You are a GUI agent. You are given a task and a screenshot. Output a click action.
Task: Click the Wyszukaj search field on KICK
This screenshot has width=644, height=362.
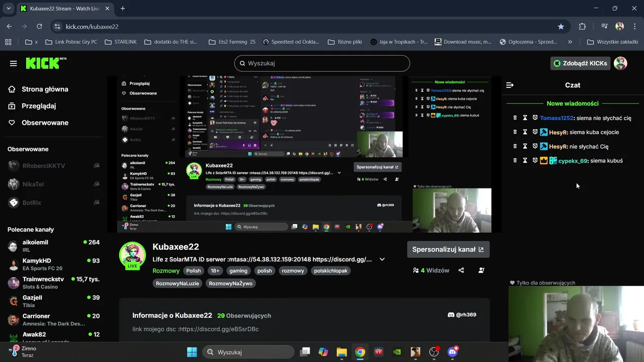pos(322,63)
